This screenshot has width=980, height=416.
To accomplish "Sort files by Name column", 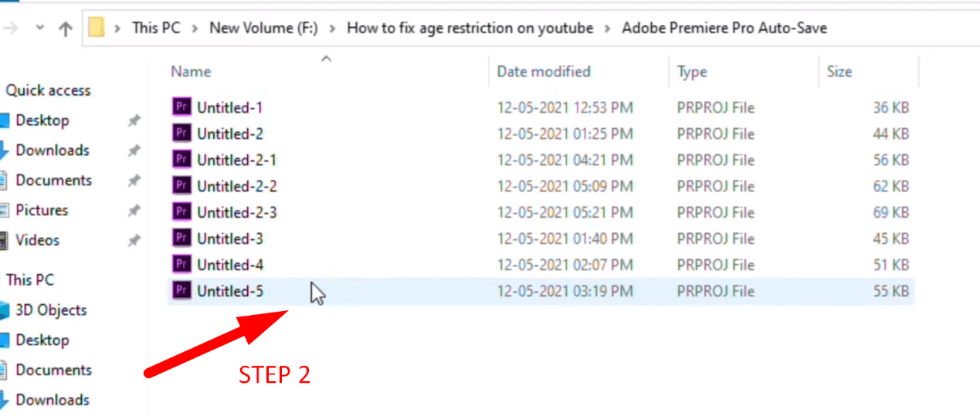I will [191, 71].
